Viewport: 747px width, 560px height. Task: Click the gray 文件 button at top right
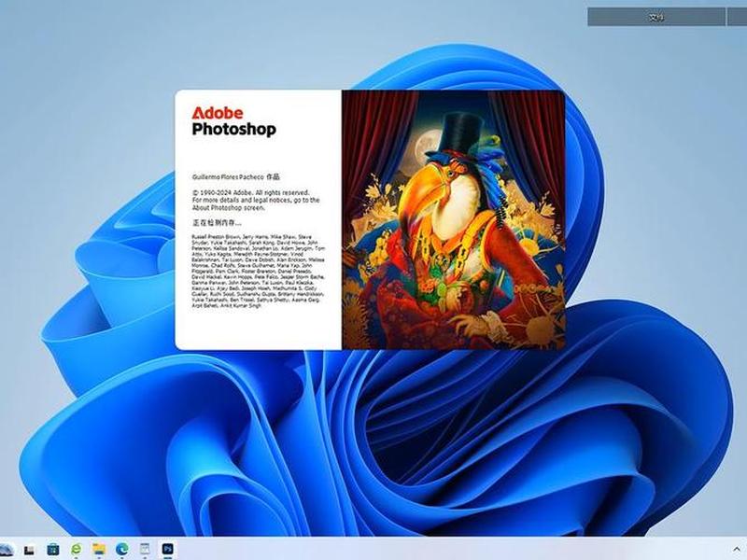pyautogui.click(x=656, y=18)
